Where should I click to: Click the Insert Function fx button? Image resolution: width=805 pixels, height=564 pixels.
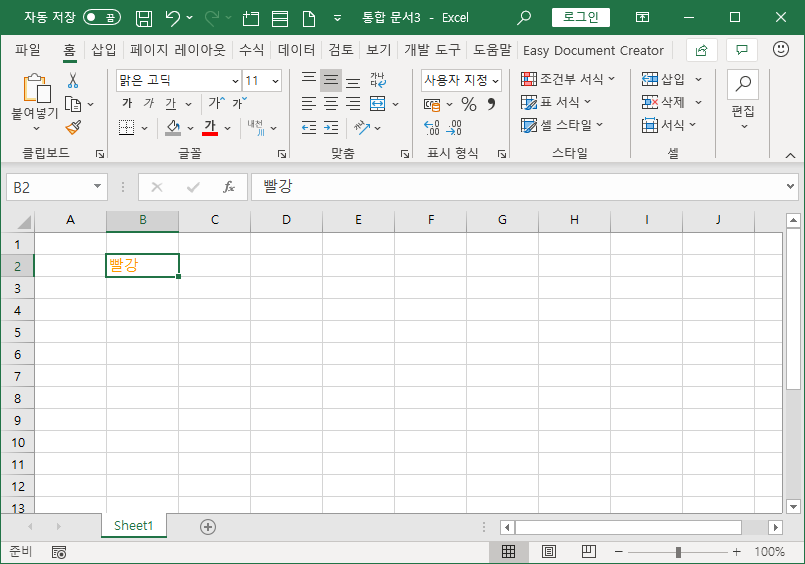pyautogui.click(x=229, y=187)
